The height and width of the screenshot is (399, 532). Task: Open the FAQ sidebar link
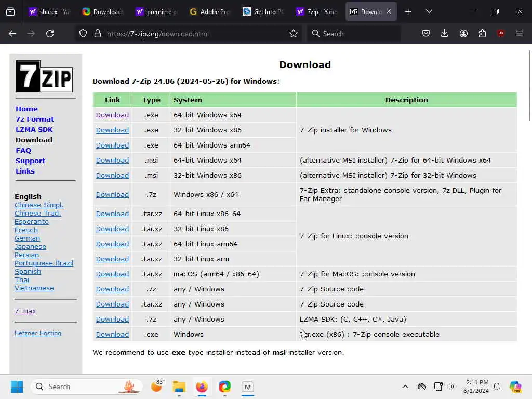[23, 150]
